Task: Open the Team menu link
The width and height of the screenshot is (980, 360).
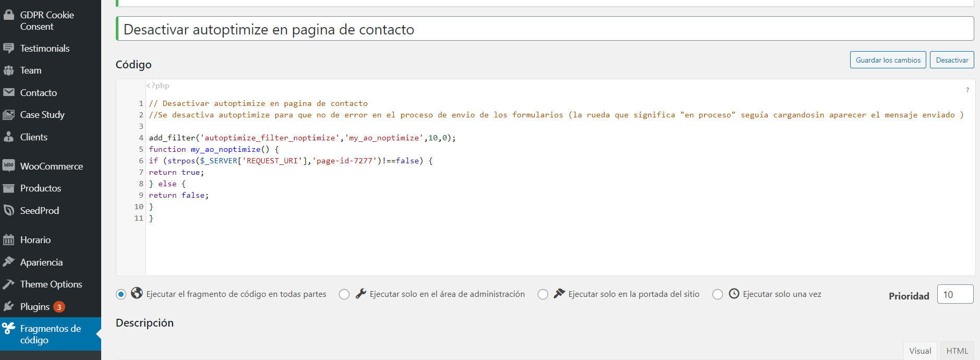Action: (x=51, y=70)
